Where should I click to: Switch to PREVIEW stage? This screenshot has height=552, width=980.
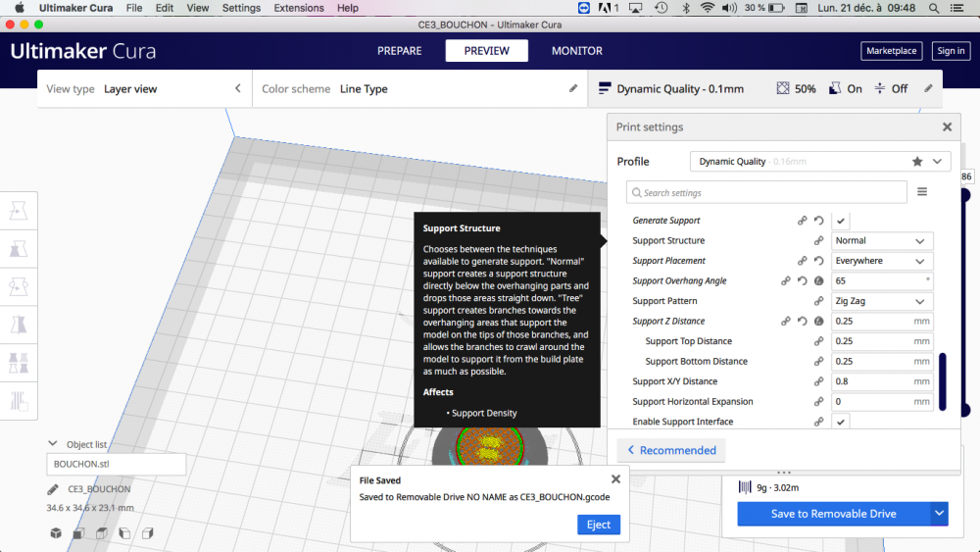coord(486,51)
